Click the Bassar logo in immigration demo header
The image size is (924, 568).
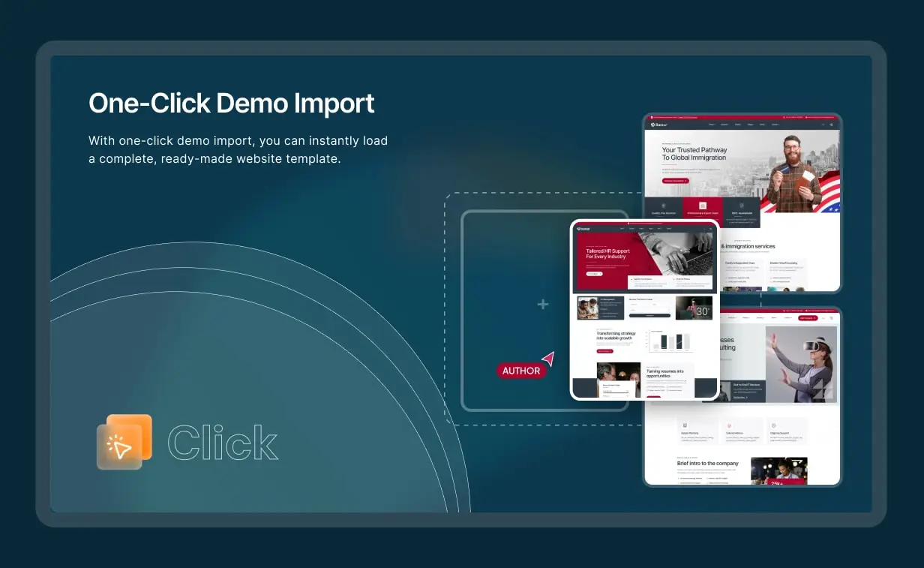click(658, 125)
